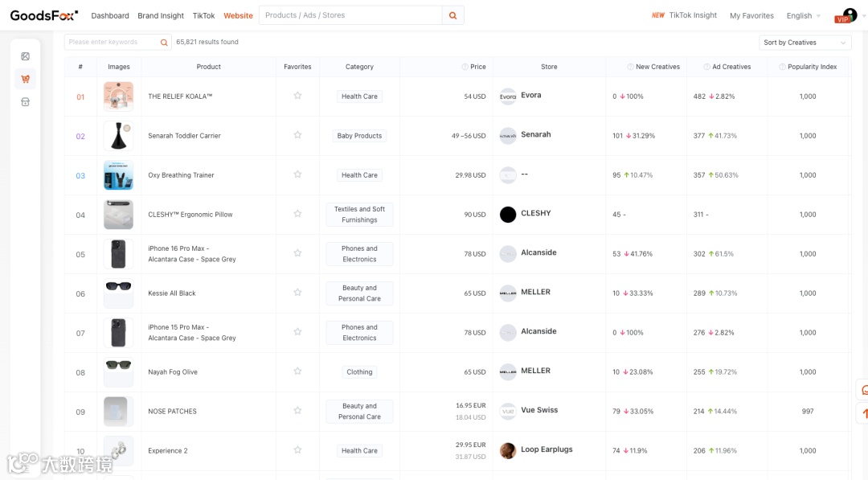The image size is (868, 480).
Task: Click the CLESHY black store logo
Action: (x=508, y=214)
